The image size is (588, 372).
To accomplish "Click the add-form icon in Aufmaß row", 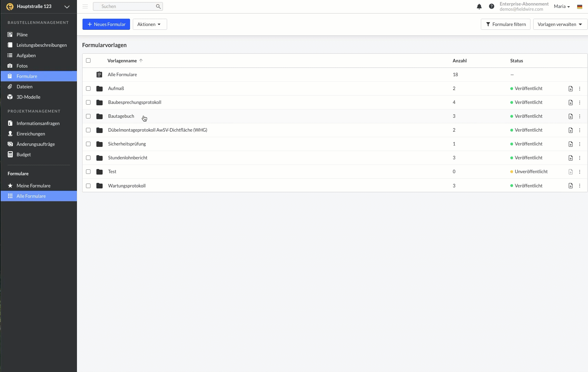I will pos(571,89).
